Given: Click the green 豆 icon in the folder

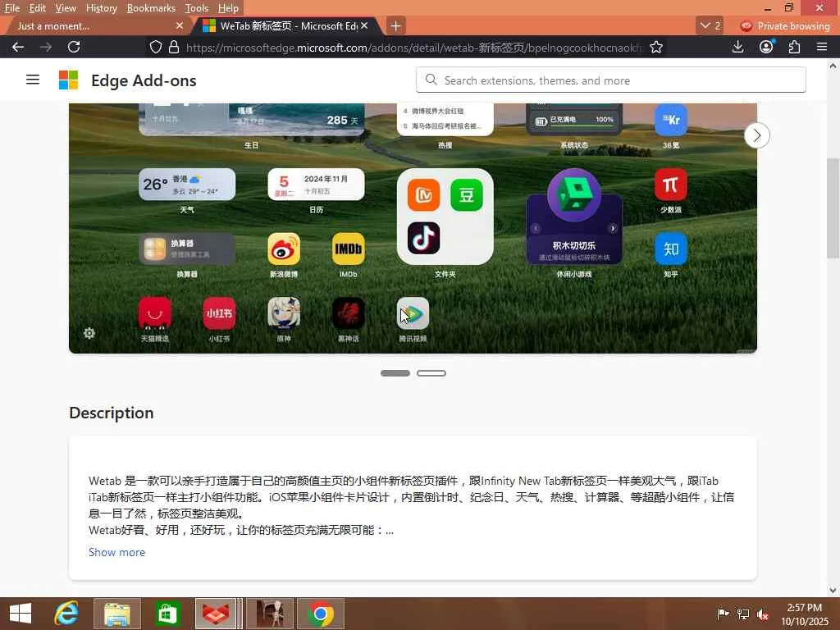Looking at the screenshot, I should [467, 195].
